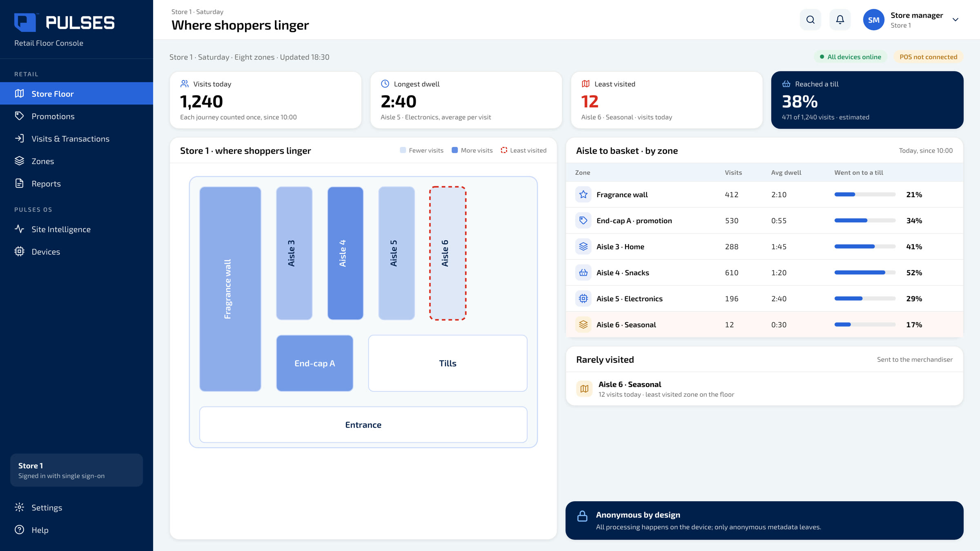Select the Fragrance wall zone on map
980x551 pixels.
tap(230, 289)
